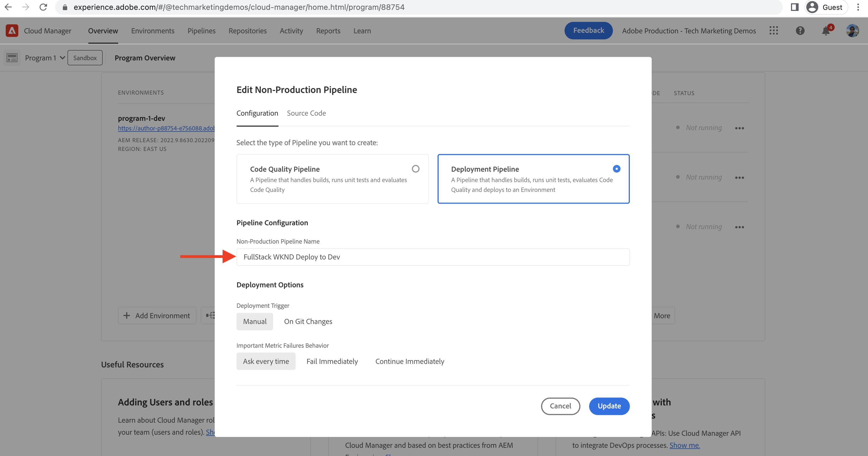Screen dimensions: 868x456
Task: Set deployment trigger to On Git Changes
Action: 308,321
